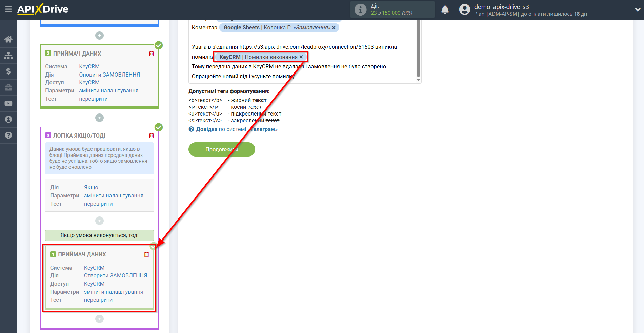Viewport: 644px width, 333px height.
Task: Click перевірити in nested block
Action: 98,300
